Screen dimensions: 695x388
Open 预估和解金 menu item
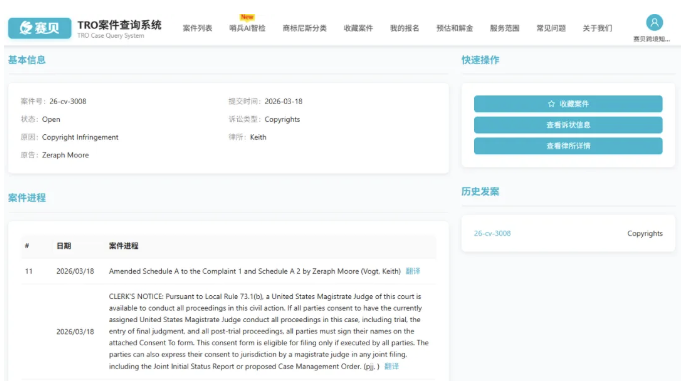(455, 28)
